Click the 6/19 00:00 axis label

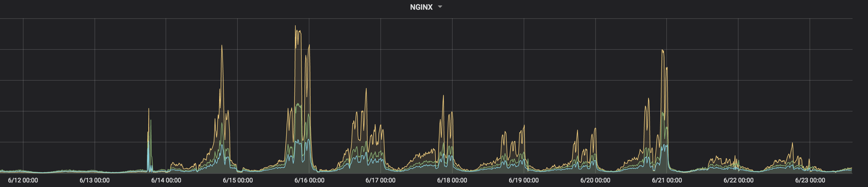524,180
